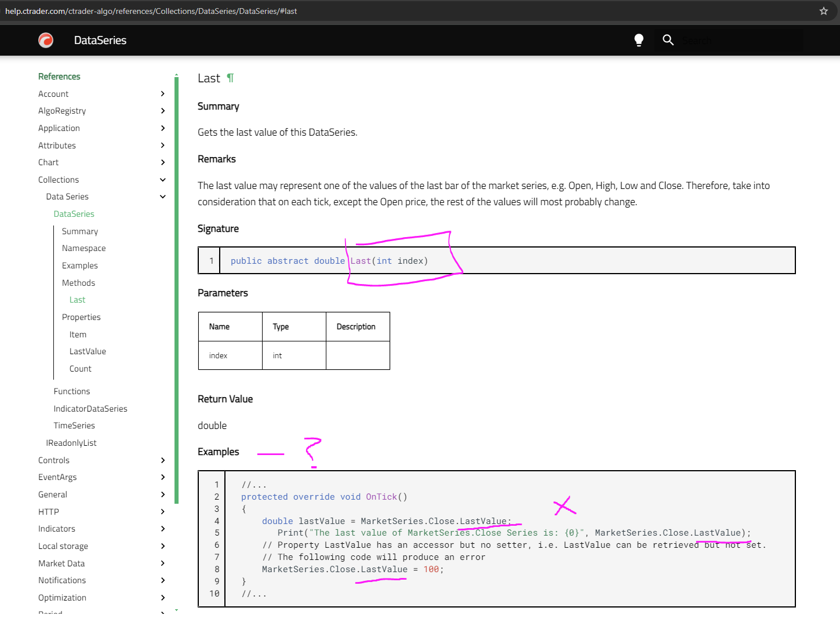Open the Chart reference link
Image resolution: width=840 pixels, height=622 pixels.
tap(48, 162)
